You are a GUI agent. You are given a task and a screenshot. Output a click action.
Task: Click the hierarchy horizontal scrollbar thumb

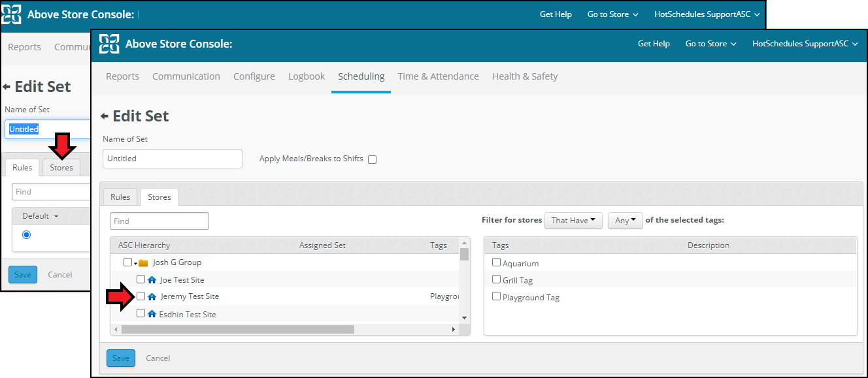click(237, 330)
